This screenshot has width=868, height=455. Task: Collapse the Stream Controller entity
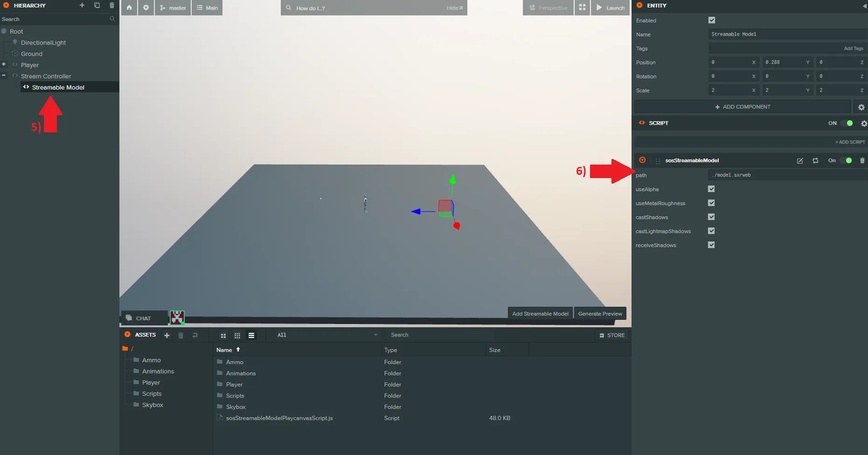pyautogui.click(x=4, y=76)
